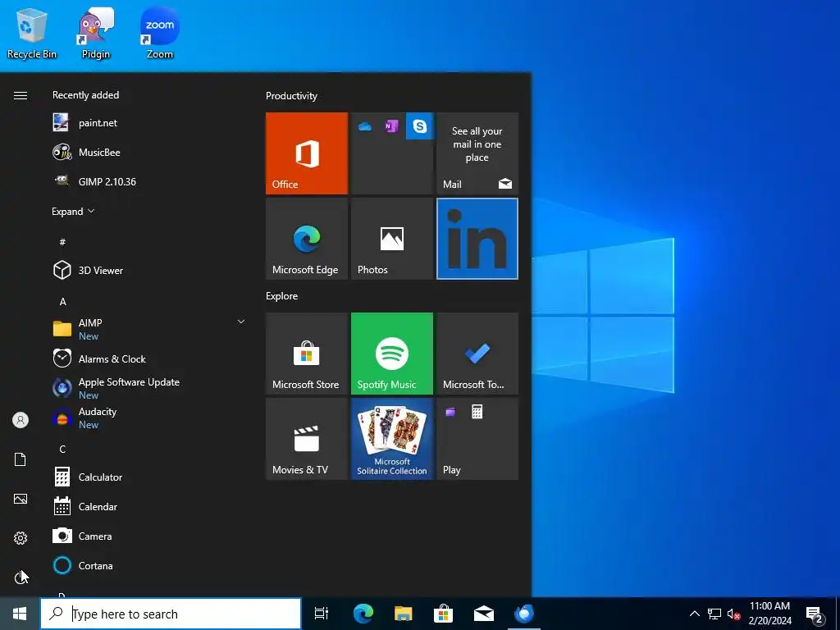Open OneDrive icon in tile folder

(365, 126)
